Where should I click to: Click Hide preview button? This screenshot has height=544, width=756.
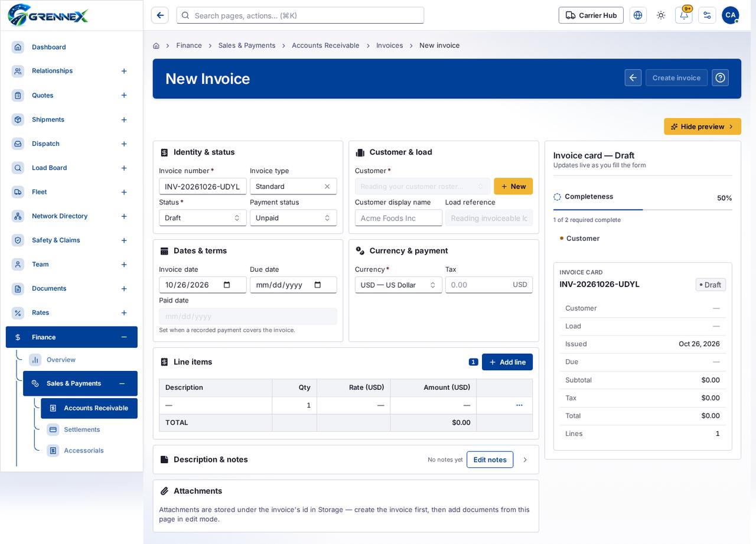(702, 126)
